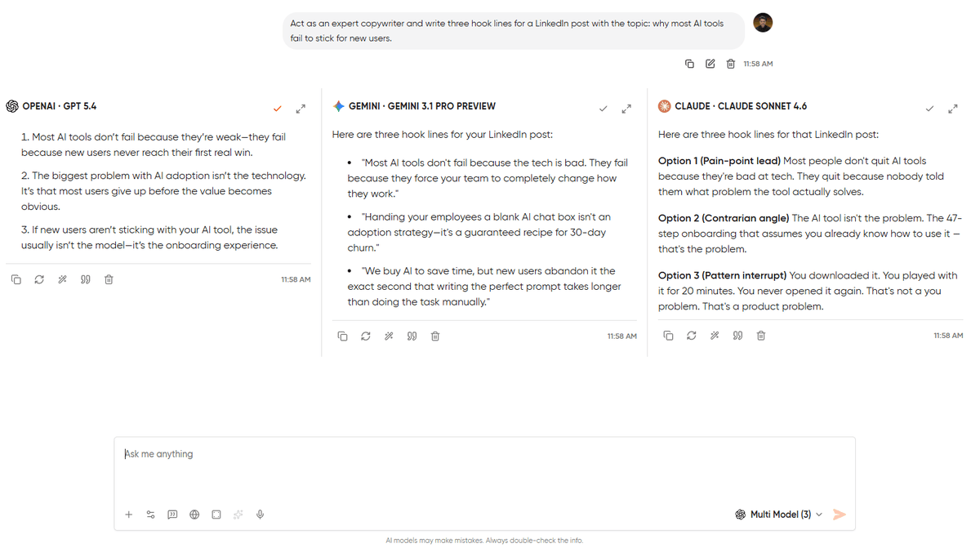Screen dimensions: 980x548
Task: Activate the microphone for voice input
Action: [x=260, y=515]
